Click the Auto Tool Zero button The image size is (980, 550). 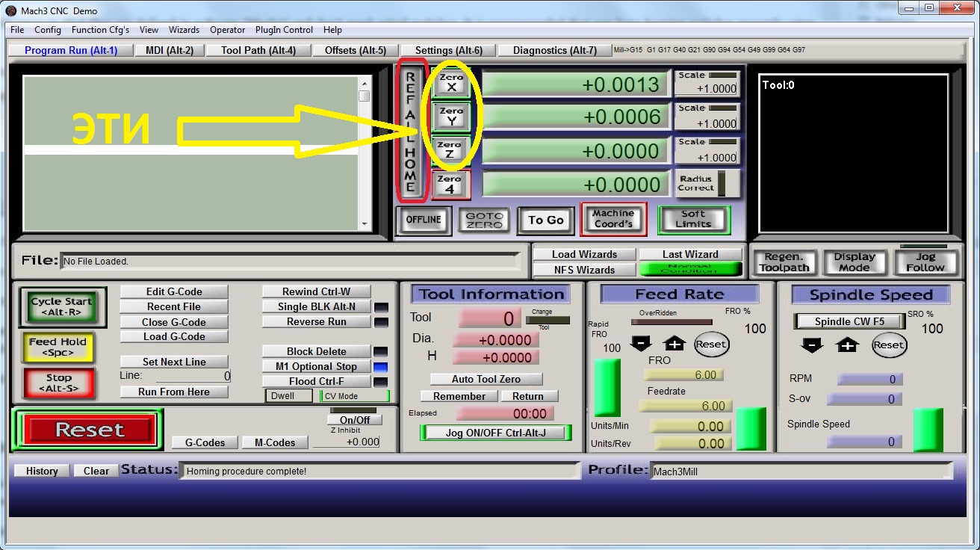tap(486, 379)
